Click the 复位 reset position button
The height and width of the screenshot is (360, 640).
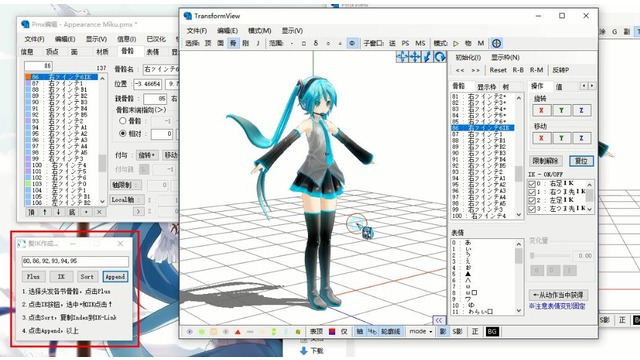(581, 161)
